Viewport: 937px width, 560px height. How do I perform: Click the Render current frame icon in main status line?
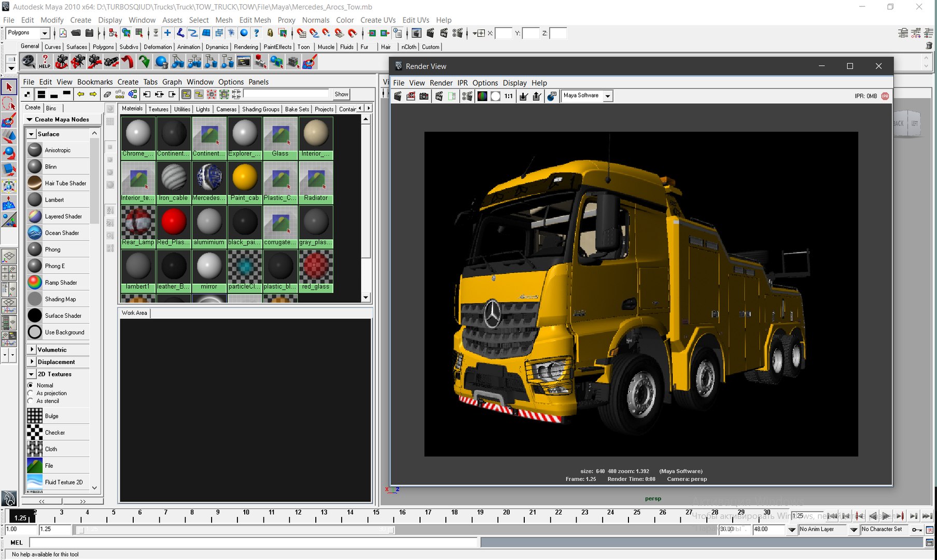click(x=430, y=33)
